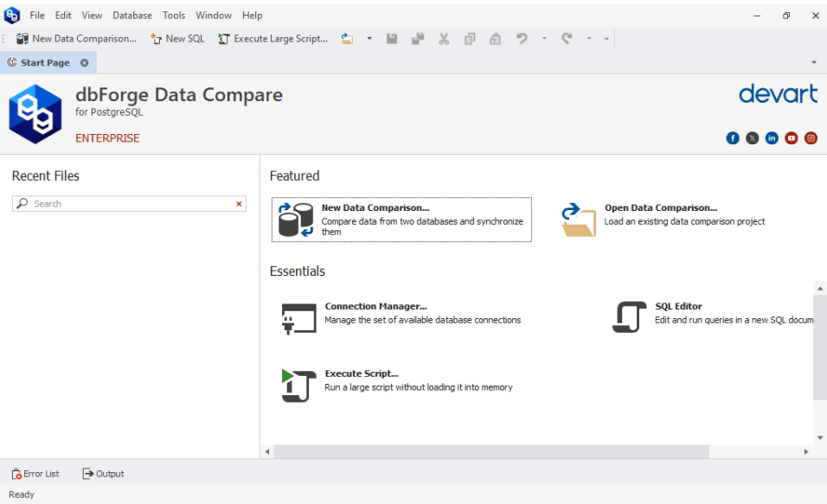Screen dimensions: 827x504
Task: Click the vertical scrollbar up arrow
Action: pos(820,289)
